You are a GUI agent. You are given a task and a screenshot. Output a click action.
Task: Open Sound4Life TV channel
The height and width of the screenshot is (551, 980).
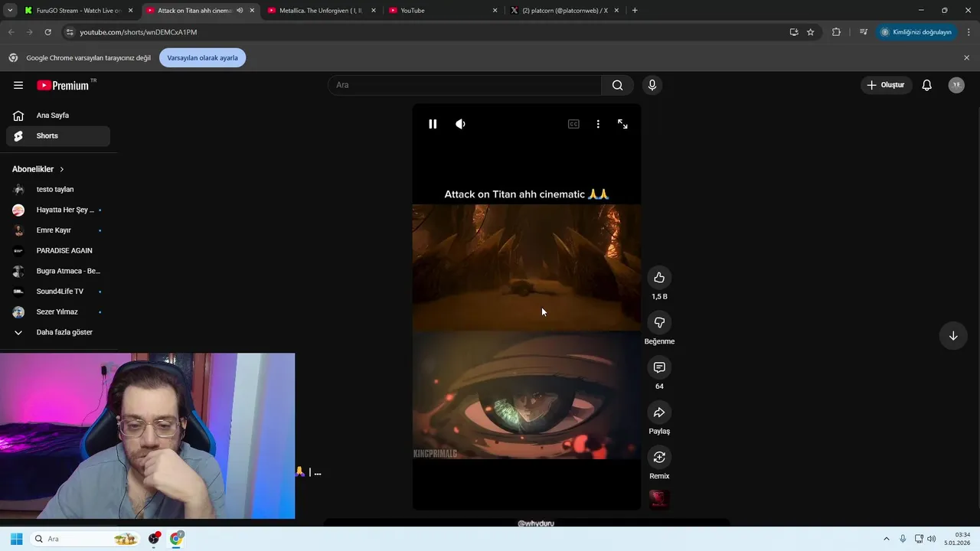(x=58, y=292)
